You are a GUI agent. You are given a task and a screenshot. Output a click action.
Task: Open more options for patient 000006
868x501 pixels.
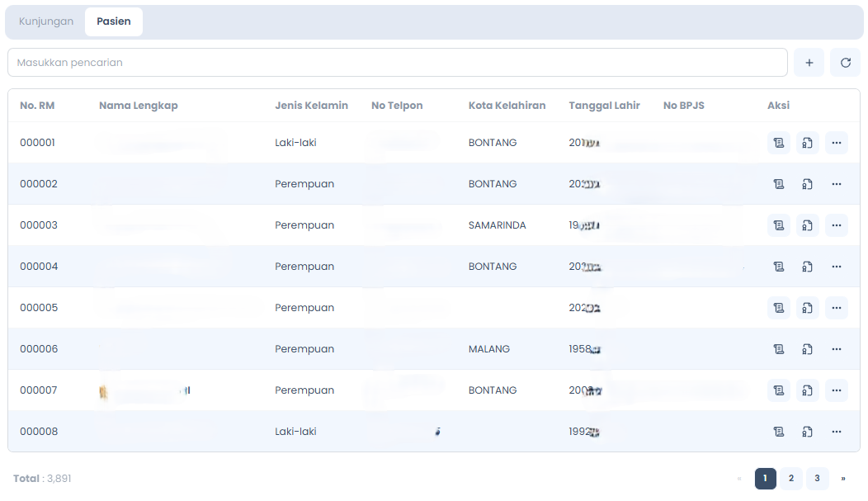836,349
